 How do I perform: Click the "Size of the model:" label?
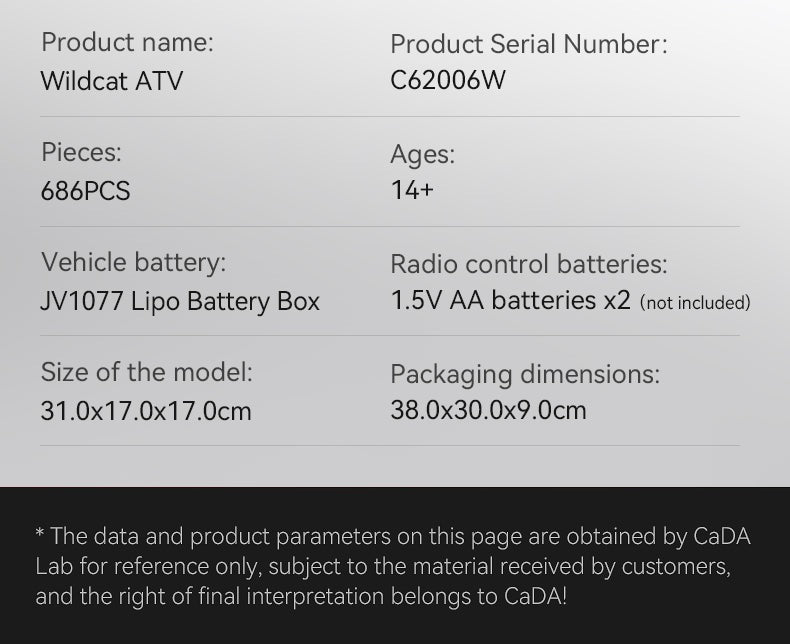[147, 373]
